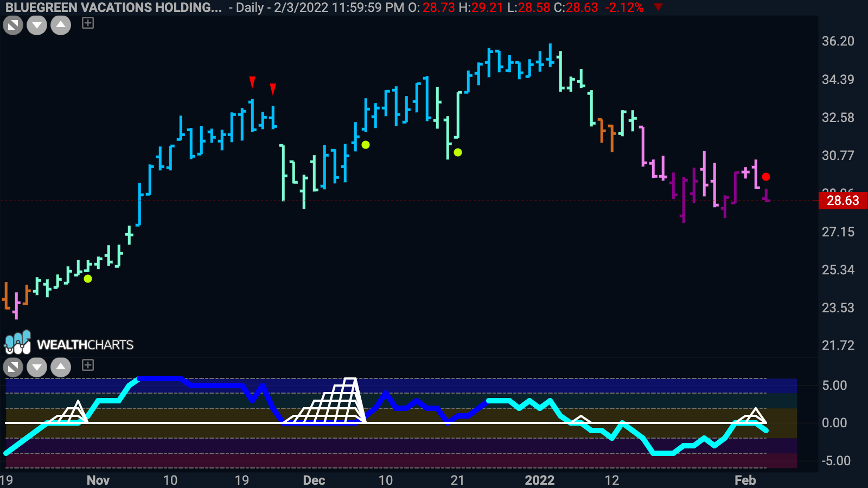The width and height of the screenshot is (868, 488).
Task: Click the '27.15' price axis label
Action: point(838,232)
